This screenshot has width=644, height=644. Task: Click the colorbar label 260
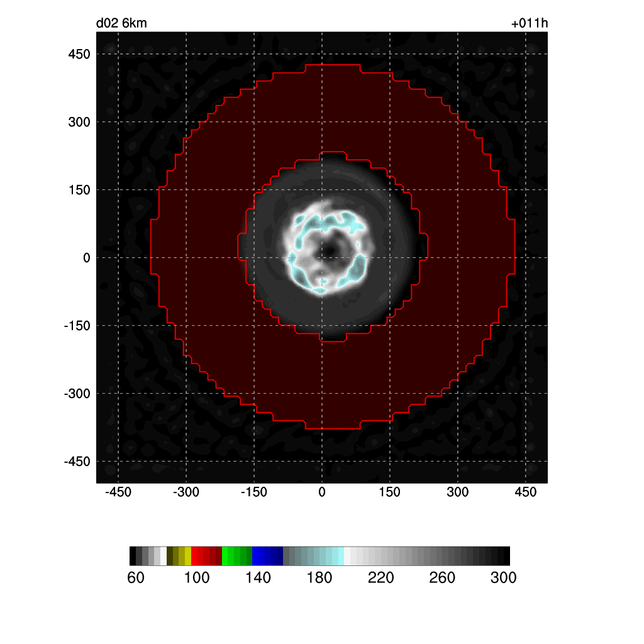click(442, 578)
